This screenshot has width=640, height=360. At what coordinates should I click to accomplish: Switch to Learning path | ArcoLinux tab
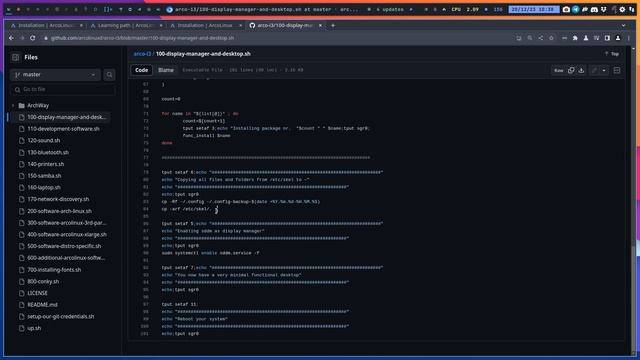click(x=126, y=25)
